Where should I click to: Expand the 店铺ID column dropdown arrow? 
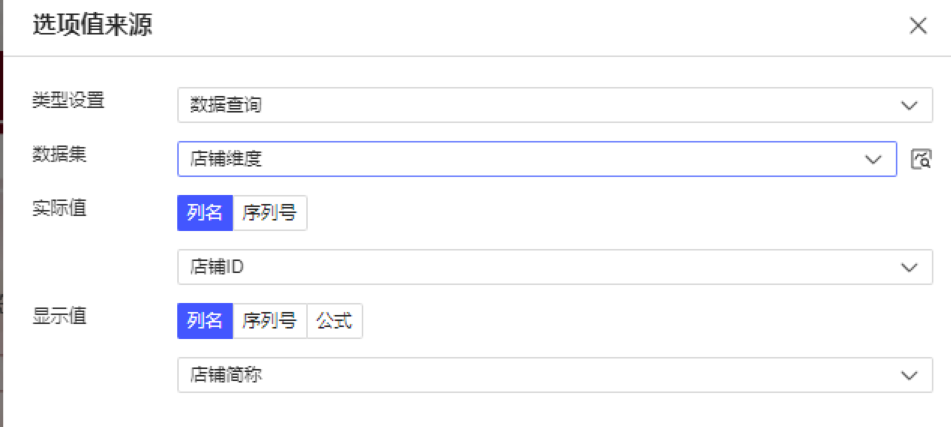click(x=909, y=267)
